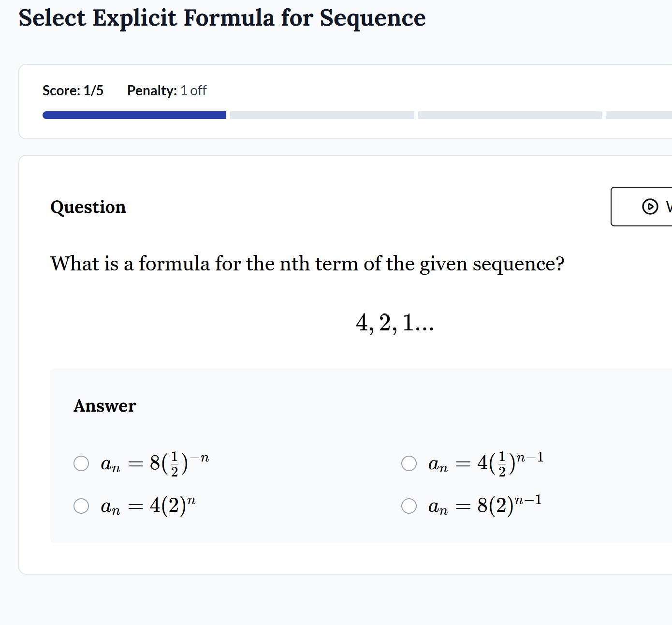Click the Question heading

tap(88, 207)
